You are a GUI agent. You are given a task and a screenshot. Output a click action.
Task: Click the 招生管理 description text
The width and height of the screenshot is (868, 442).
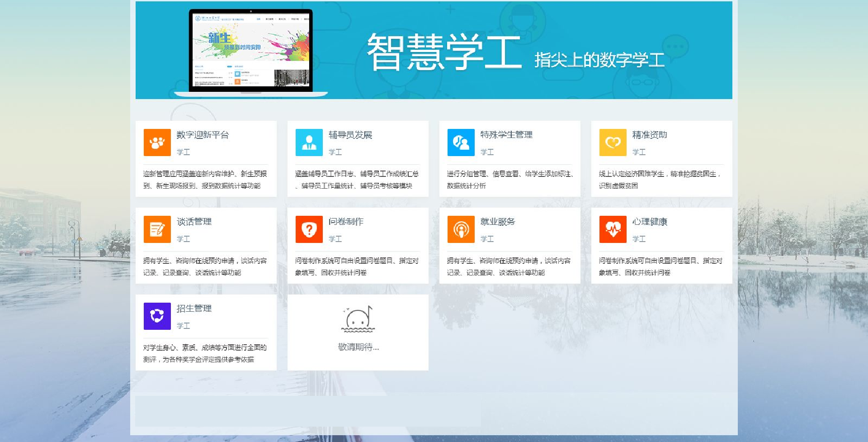point(205,353)
